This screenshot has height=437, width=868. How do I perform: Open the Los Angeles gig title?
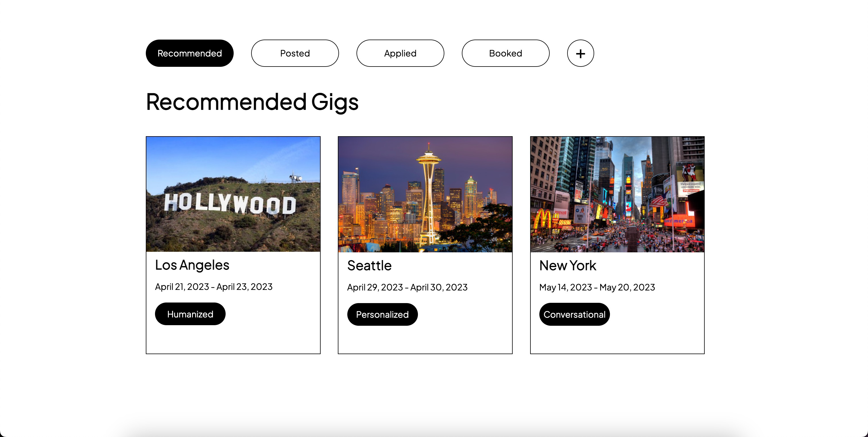192,265
